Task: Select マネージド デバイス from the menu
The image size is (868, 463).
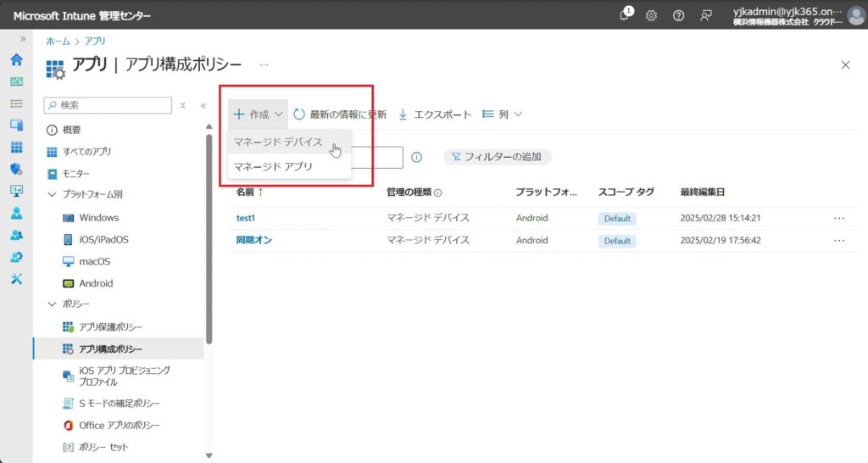Action: [278, 142]
